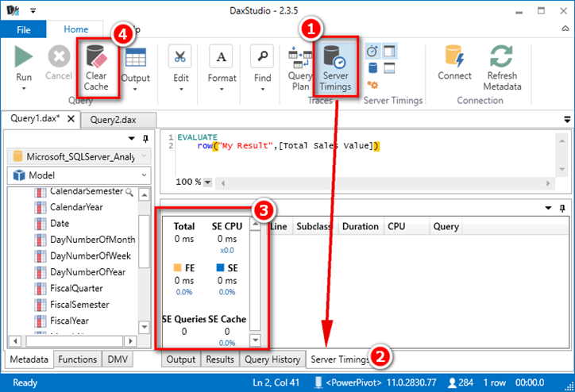This screenshot has height=392, width=575.
Task: Click the timings summary scroll down arrow
Action: point(255,340)
